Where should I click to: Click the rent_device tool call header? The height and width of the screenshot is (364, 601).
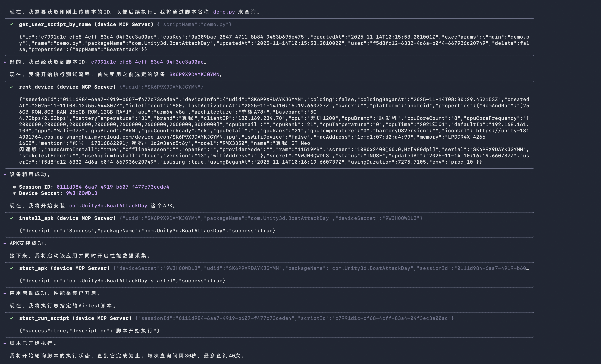pyautogui.click(x=67, y=87)
